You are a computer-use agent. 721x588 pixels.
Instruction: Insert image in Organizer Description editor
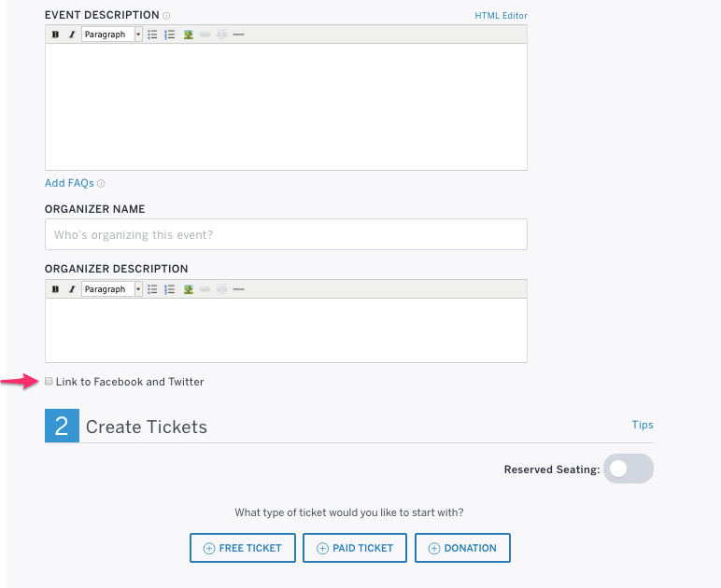tap(188, 289)
